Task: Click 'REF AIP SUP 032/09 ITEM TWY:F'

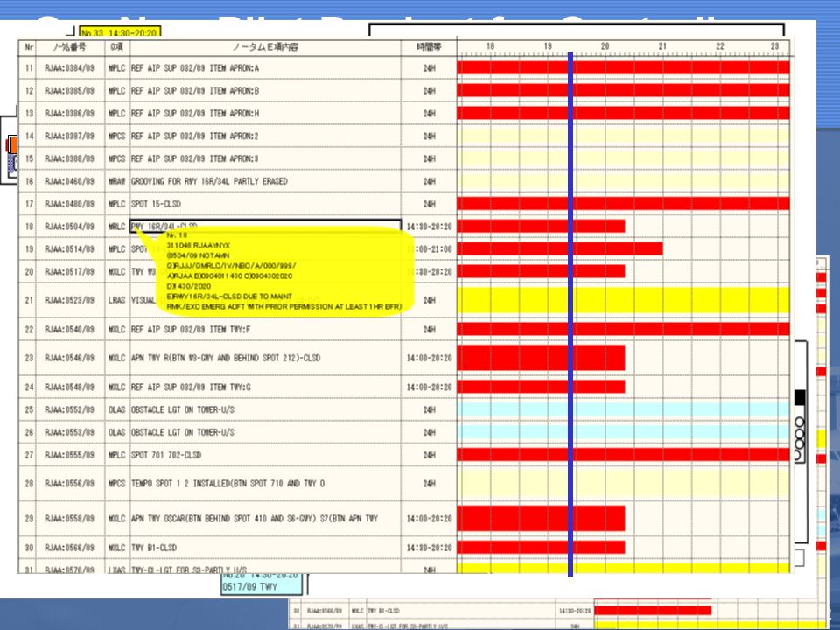Action: (x=191, y=330)
